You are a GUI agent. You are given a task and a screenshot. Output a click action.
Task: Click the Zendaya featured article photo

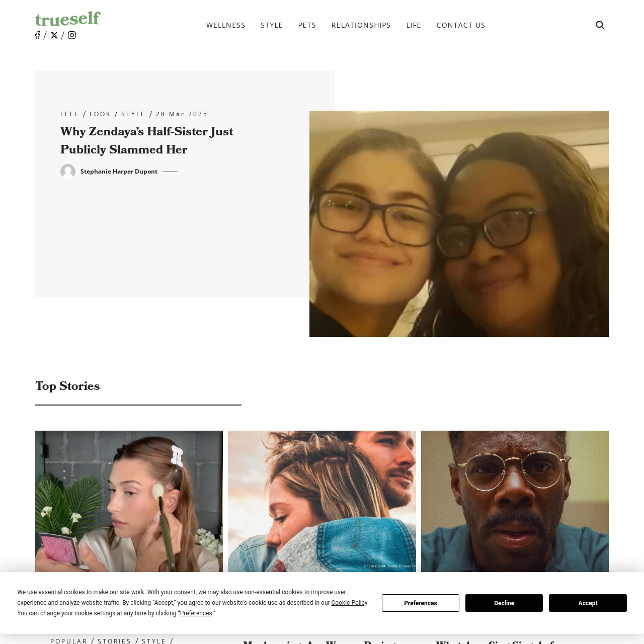459,224
